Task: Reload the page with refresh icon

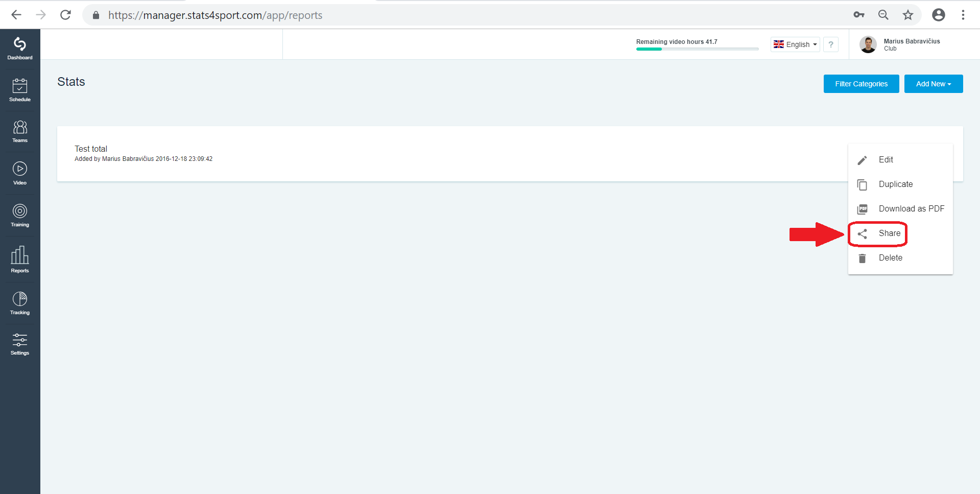Action: click(65, 15)
